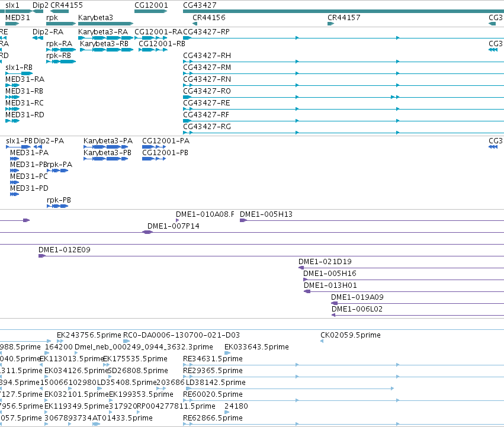Select transcript MED31-RA label
Image resolution: width=504 pixels, height=427 pixels.
pyautogui.click(x=25, y=79)
